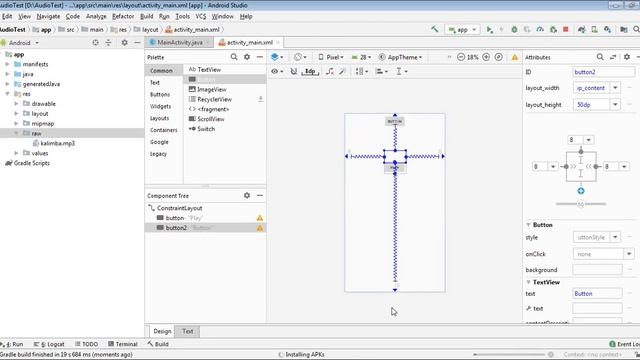This screenshot has width=640, height=360.
Task: Open the Build menu
Action: tap(147, 16)
